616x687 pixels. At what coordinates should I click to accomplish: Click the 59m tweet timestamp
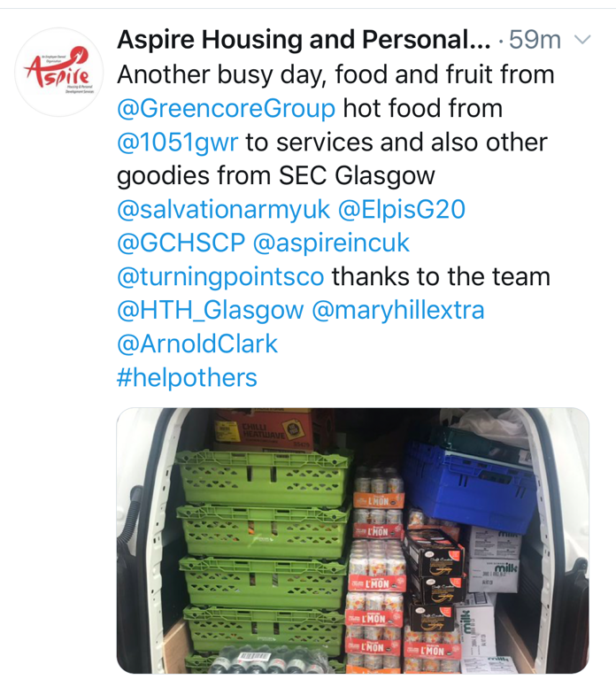pyautogui.click(x=535, y=40)
